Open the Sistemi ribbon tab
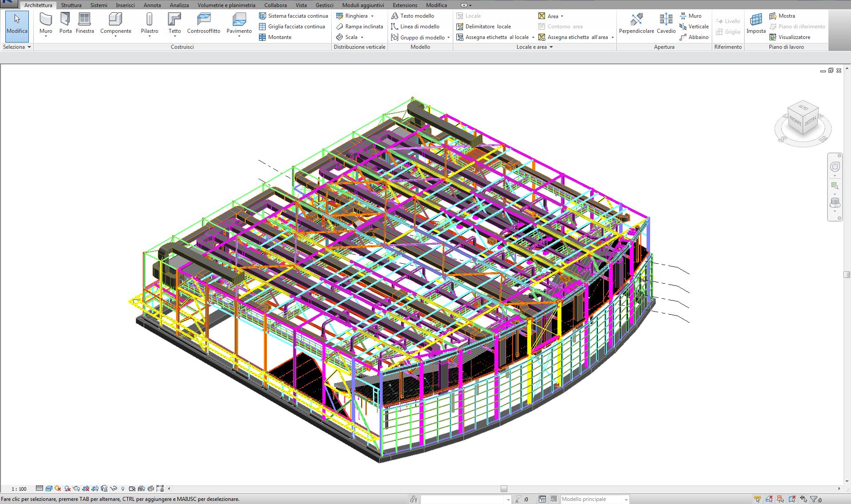This screenshot has width=851, height=504. tap(98, 5)
